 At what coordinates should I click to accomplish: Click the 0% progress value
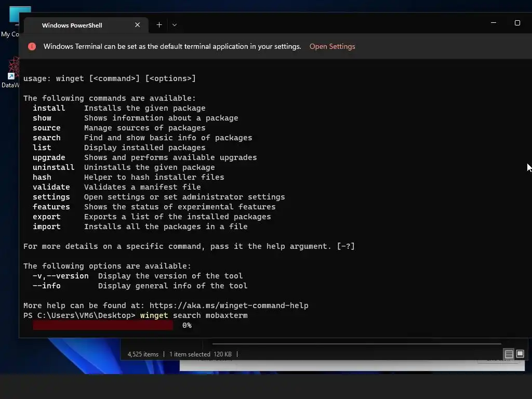click(187, 325)
